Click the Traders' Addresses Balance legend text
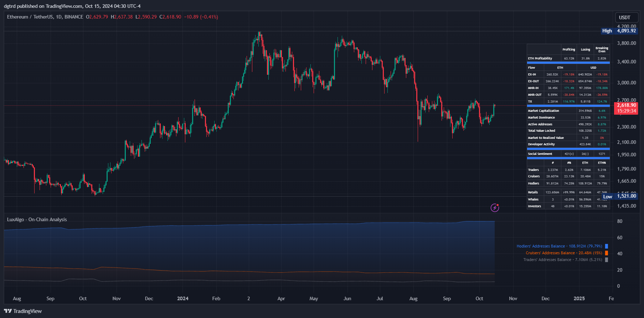The width and height of the screenshot is (644, 318). pyautogui.click(x=563, y=260)
